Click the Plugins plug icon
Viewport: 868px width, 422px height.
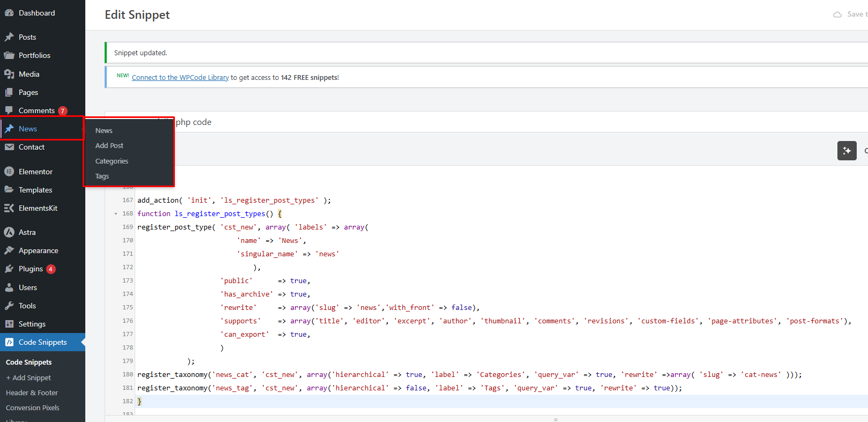tap(9, 269)
